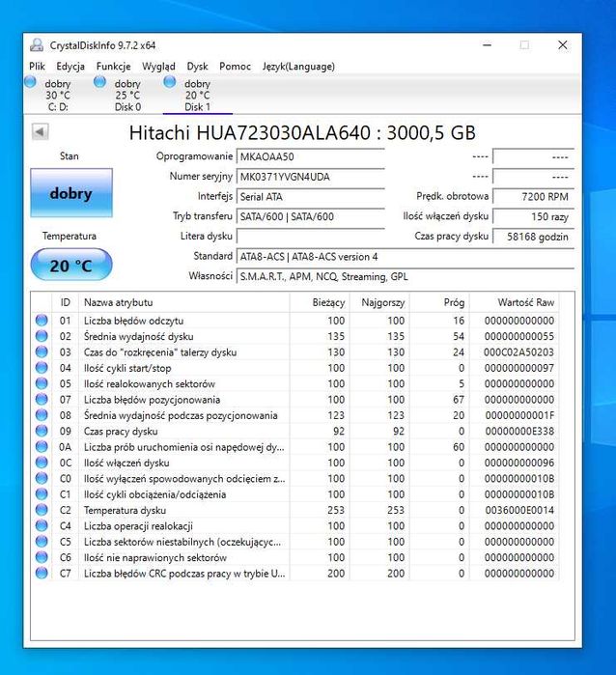Click the Standard field ATA8-ACS
This screenshot has width=616, height=675.
click(x=406, y=257)
